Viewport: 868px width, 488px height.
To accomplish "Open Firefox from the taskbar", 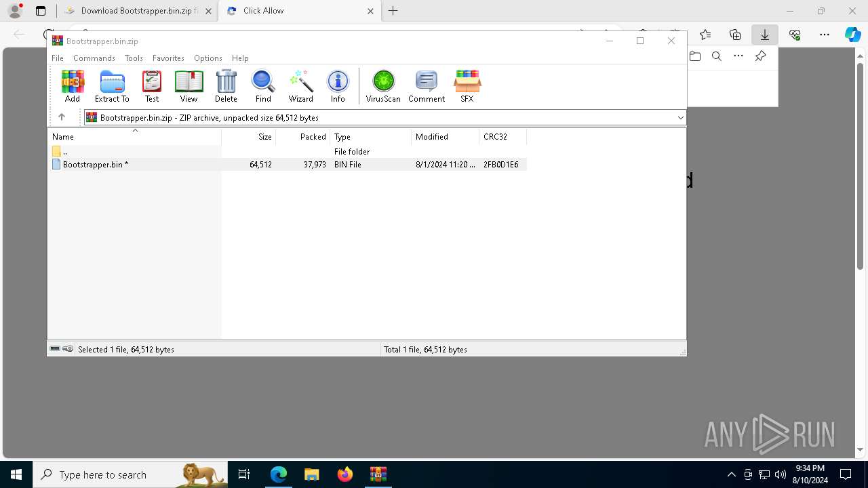I will (x=345, y=474).
